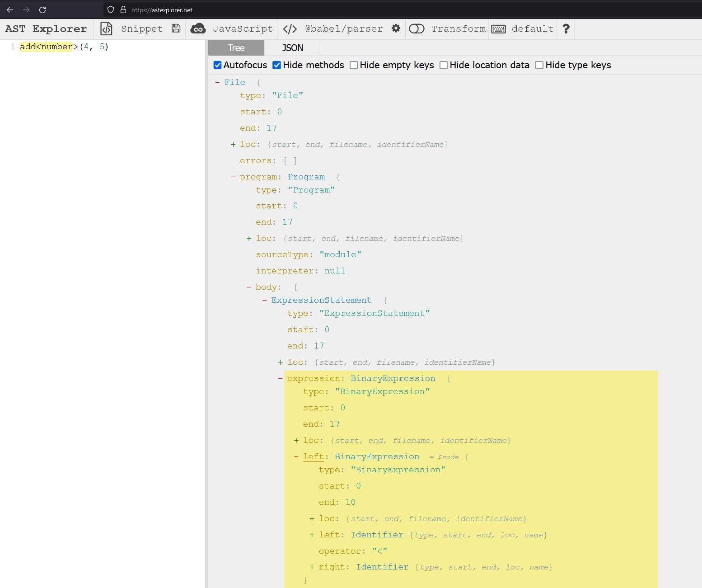702x588 pixels.
Task: Click the save floppy disk icon
Action: click(x=176, y=28)
